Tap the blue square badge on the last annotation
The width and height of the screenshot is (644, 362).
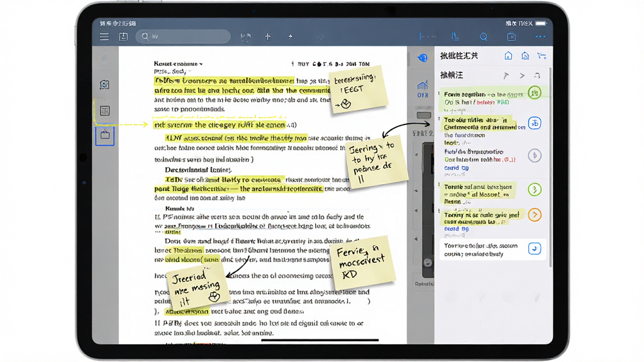(535, 249)
